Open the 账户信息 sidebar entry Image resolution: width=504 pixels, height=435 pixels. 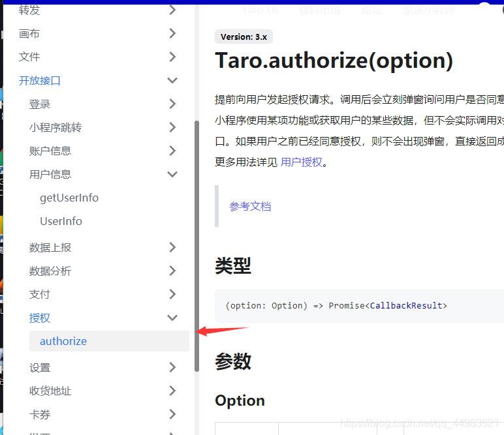(x=50, y=151)
